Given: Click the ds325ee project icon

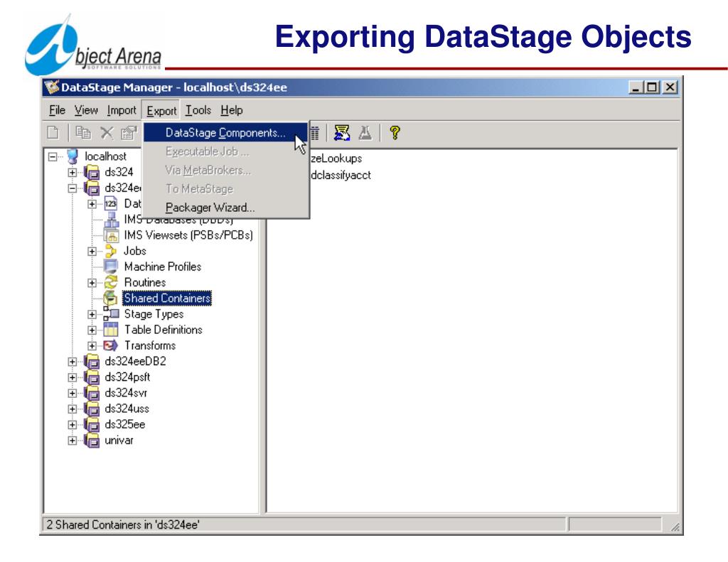Looking at the screenshot, I should (x=92, y=424).
